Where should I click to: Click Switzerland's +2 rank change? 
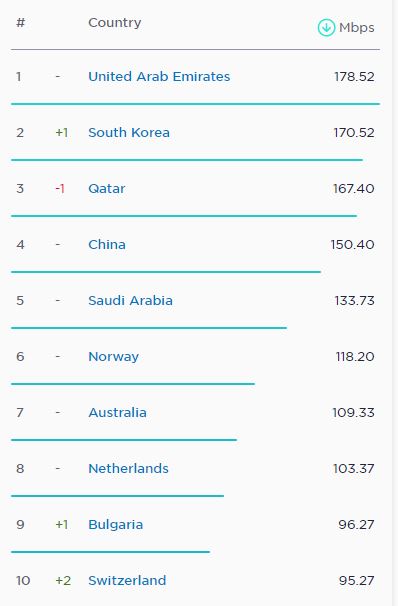coord(63,580)
